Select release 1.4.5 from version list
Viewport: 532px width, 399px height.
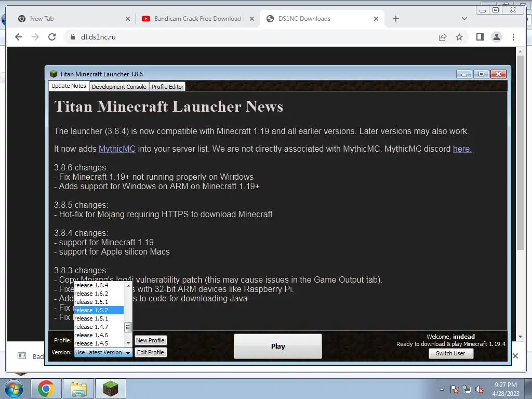coord(99,343)
